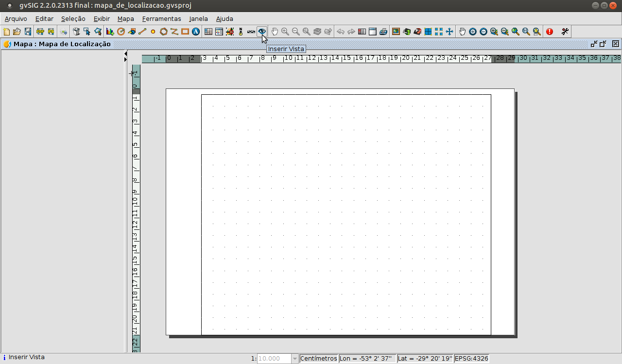Click the EPSG:4326 projection label
Image resolution: width=622 pixels, height=364 pixels.
point(471,359)
